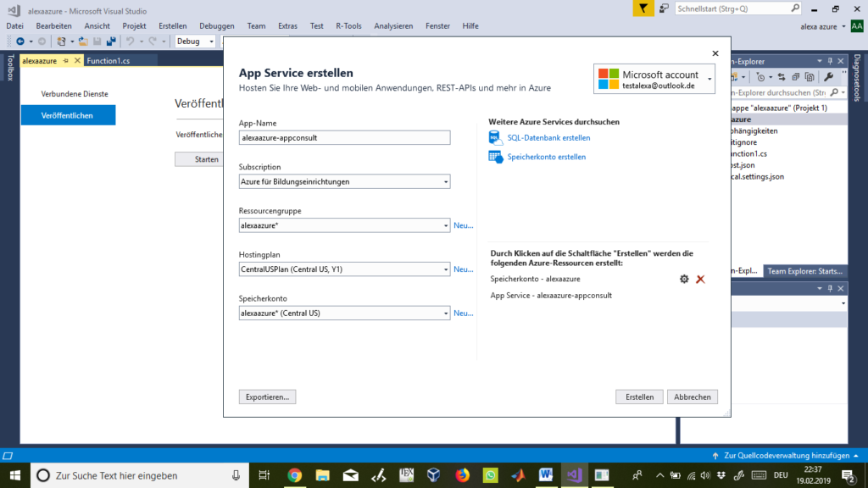The width and height of the screenshot is (868, 488).
Task: Click the Abbrechen button
Action: 692,396
